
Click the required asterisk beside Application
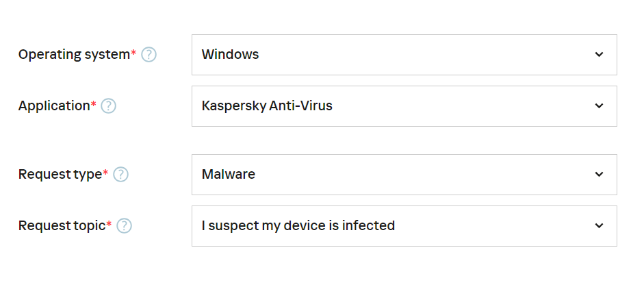coord(94,104)
